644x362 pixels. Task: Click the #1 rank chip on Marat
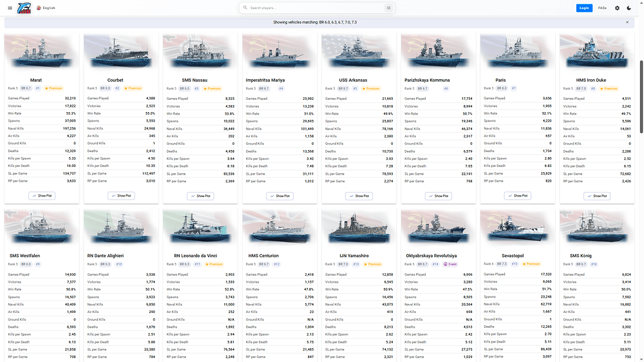click(x=38, y=88)
